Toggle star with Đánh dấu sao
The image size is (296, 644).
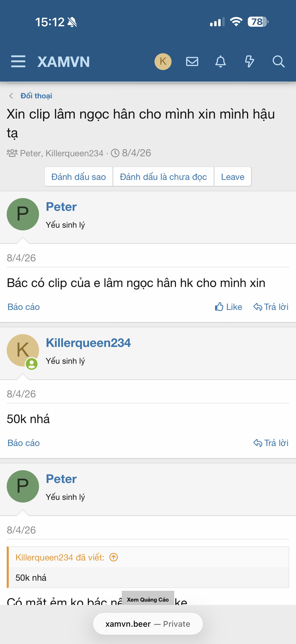point(79,177)
